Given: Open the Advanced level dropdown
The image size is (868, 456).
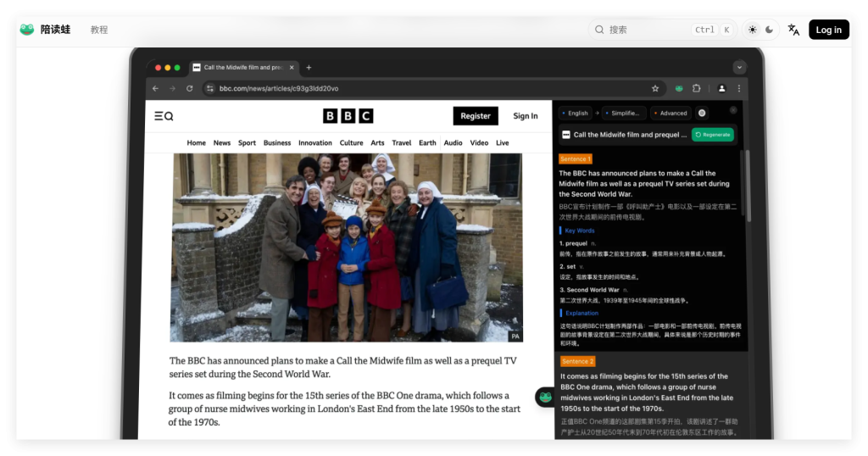Looking at the screenshot, I should tap(671, 113).
